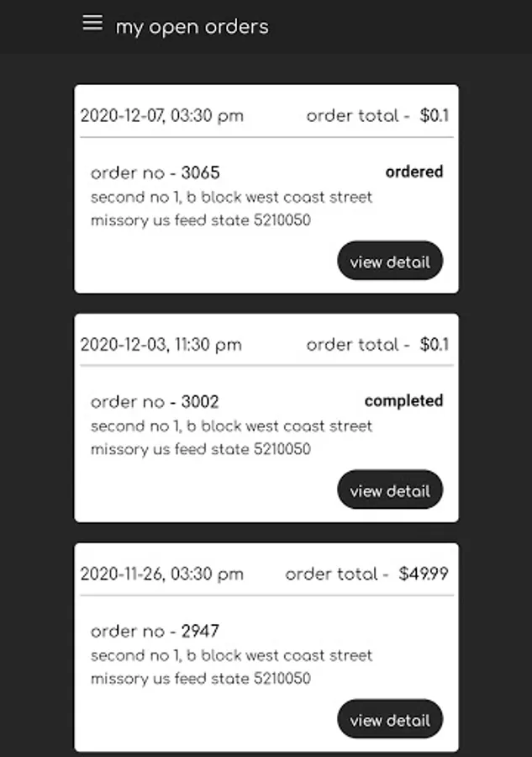The image size is (532, 757).
Task: Select the 2020-11-26, 03:30 pm date
Action: [161, 574]
